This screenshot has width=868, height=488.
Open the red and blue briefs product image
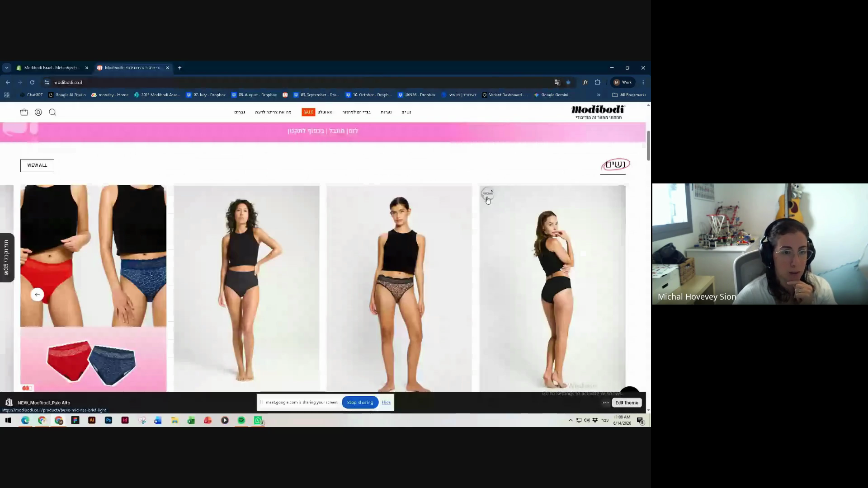(93, 256)
